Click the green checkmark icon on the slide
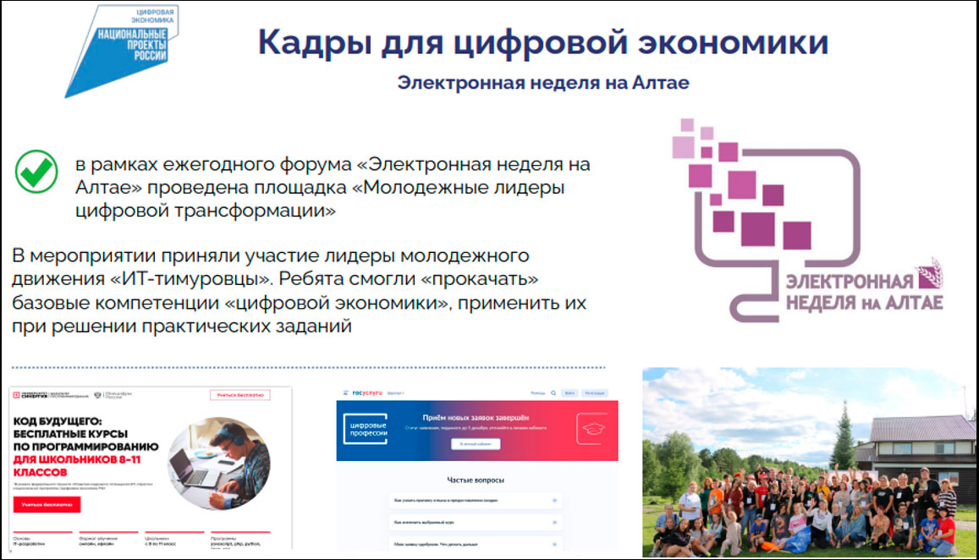 pos(35,169)
